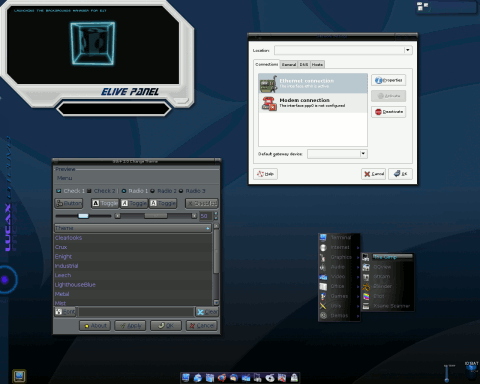Click the yellow-framed monitor icon at bottom left
Viewport: 480px width, 384px height.
coord(19,376)
